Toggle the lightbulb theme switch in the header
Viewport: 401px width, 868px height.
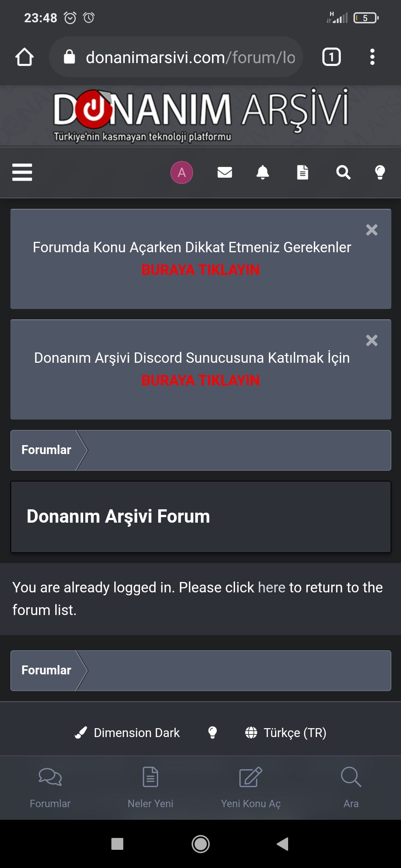tap(380, 172)
